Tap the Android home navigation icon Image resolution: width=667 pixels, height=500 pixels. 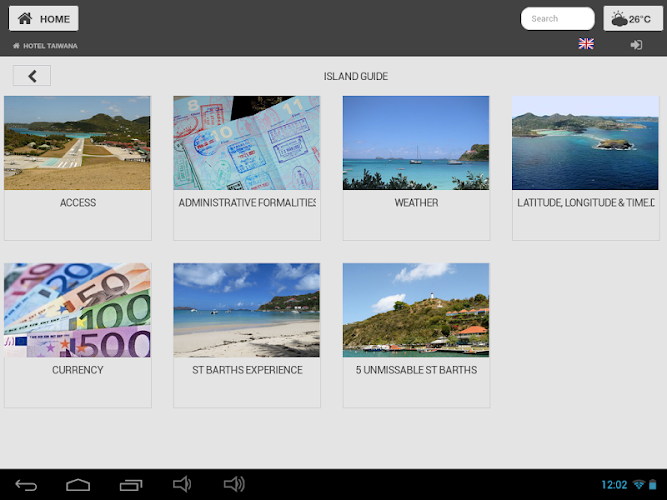[78, 485]
